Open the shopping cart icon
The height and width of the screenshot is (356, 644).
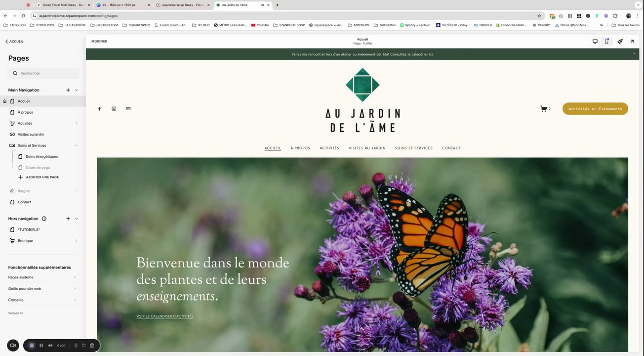point(543,109)
